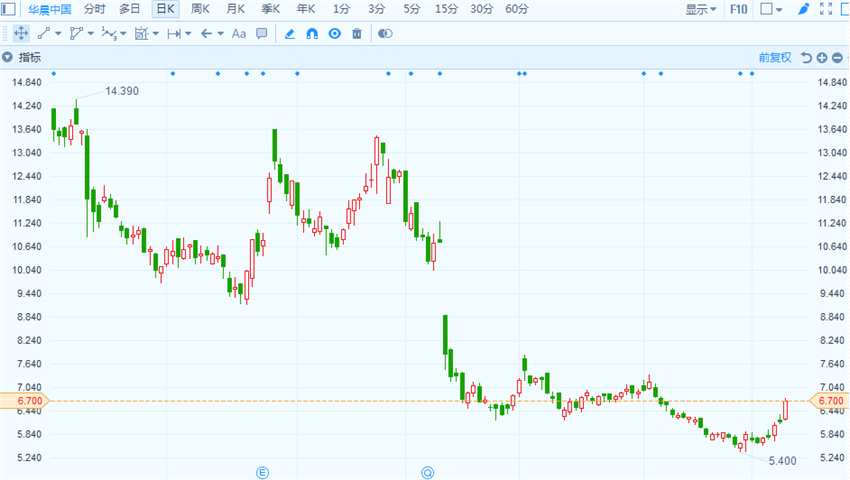Click the blue brush drawing icon

(x=804, y=9)
